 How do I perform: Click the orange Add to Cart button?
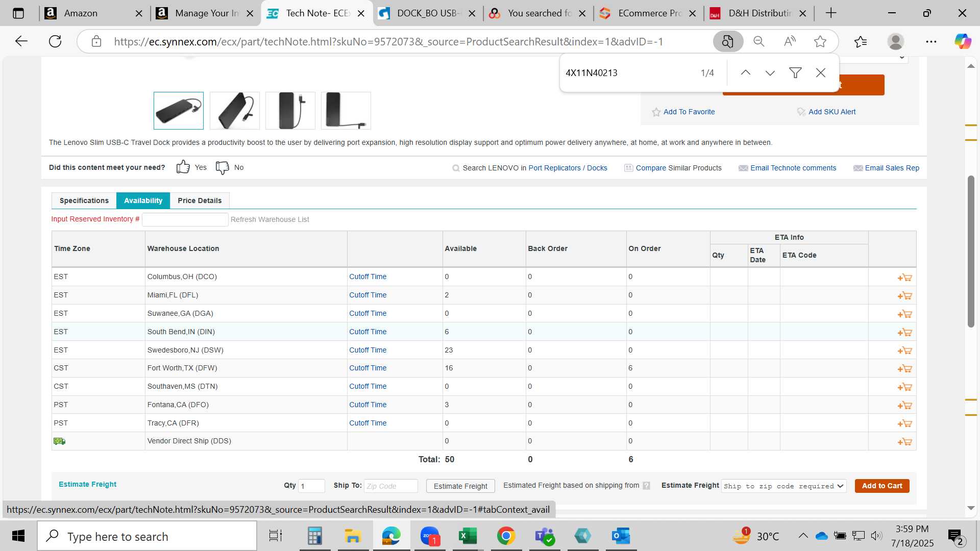click(x=882, y=486)
